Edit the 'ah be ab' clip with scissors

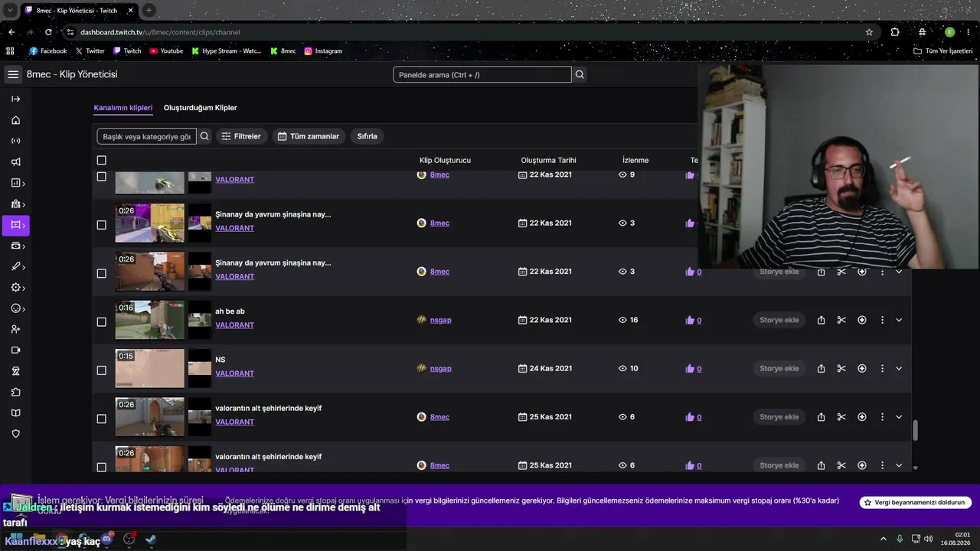[x=841, y=320]
